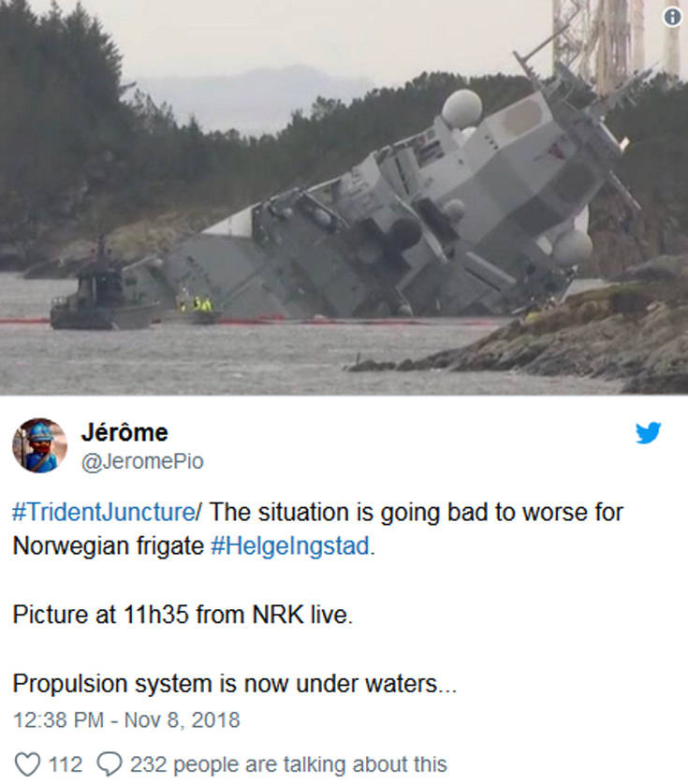This screenshot has height=784, width=688.
Task: Click the info icon on the photo
Action: [672, 18]
